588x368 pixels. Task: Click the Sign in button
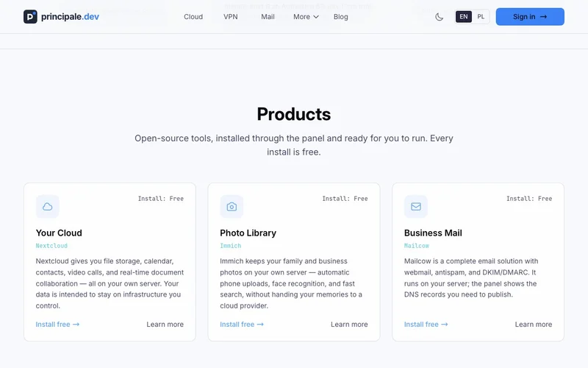pyautogui.click(x=530, y=16)
